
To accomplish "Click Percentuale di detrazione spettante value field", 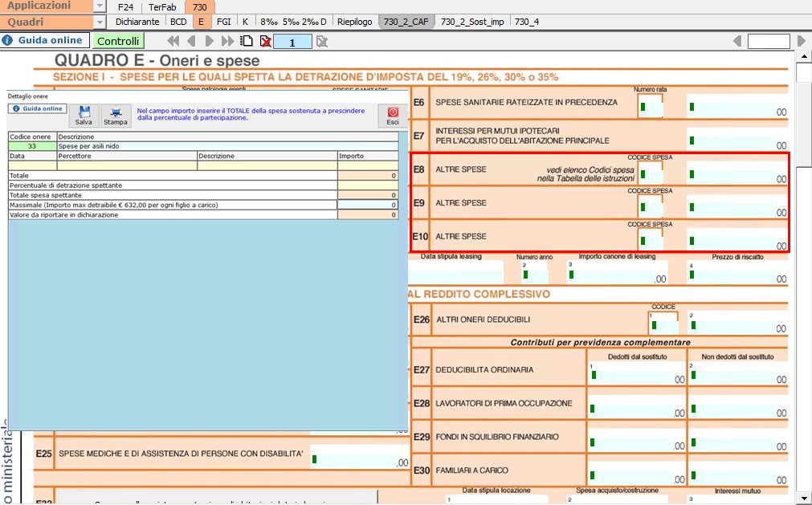I will [x=368, y=185].
